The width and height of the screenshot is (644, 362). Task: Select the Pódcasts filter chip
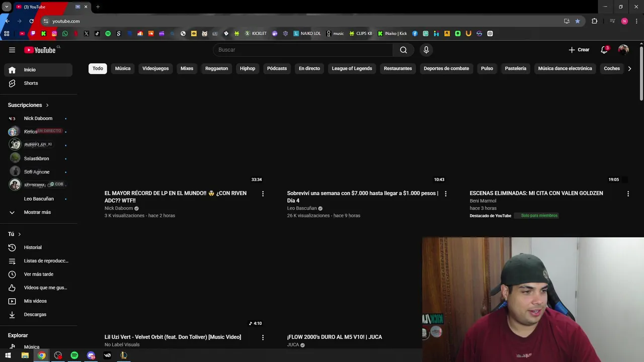pos(277,68)
